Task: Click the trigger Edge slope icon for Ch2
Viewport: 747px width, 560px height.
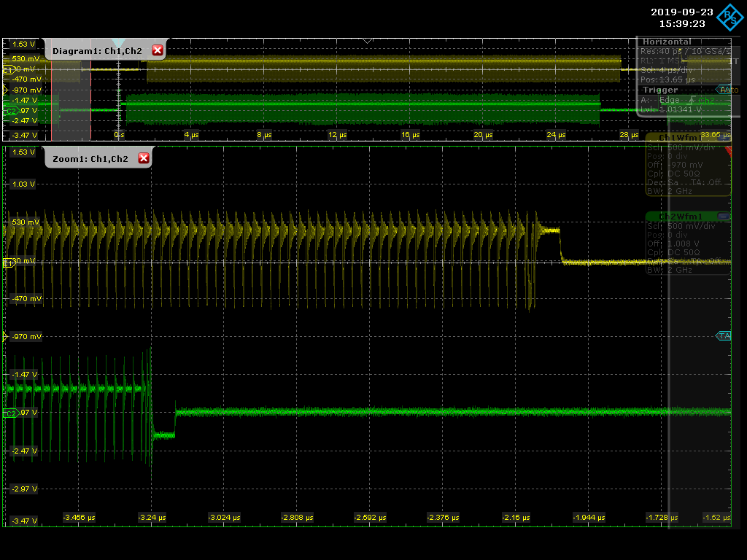Action: coord(690,100)
